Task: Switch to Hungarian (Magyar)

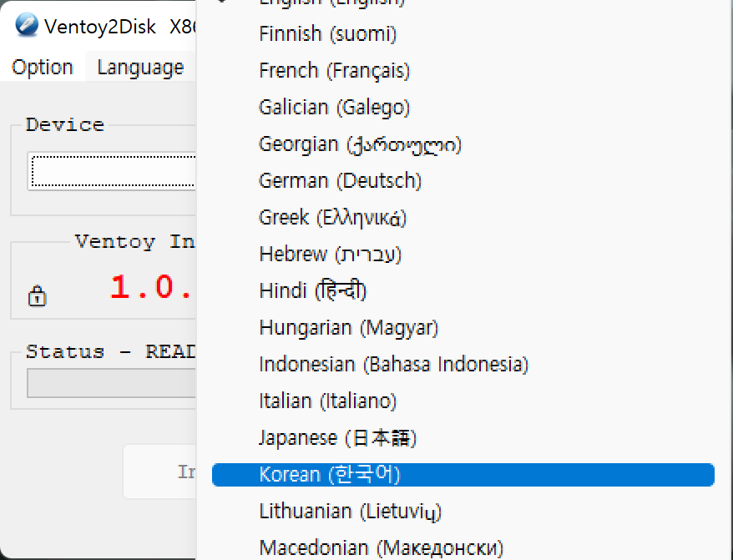Action: click(x=463, y=328)
